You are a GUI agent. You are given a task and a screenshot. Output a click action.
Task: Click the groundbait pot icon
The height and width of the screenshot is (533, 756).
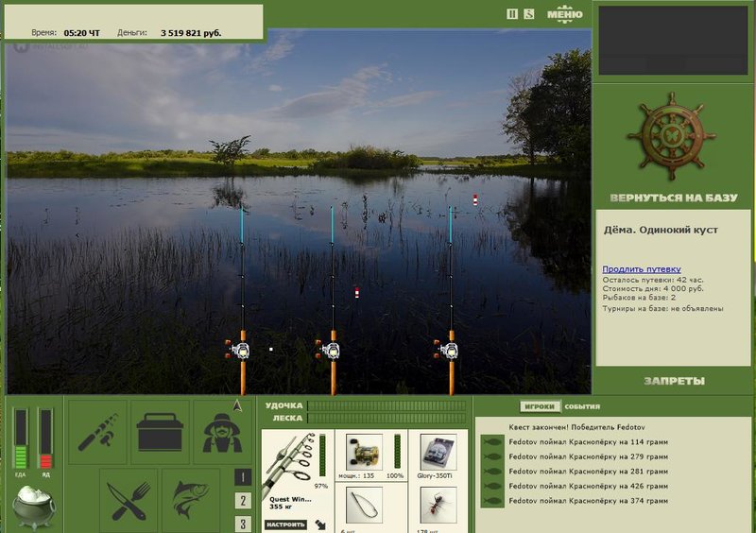point(33,507)
